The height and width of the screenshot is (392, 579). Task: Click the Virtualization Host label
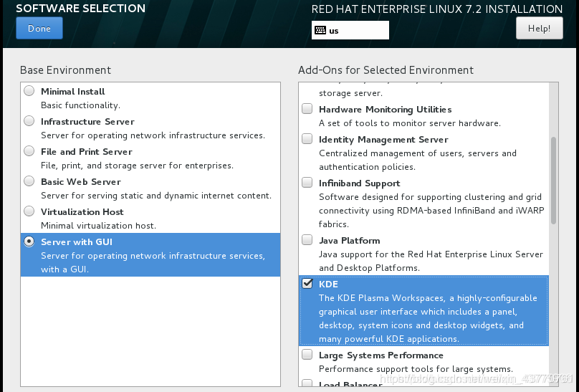click(x=82, y=212)
